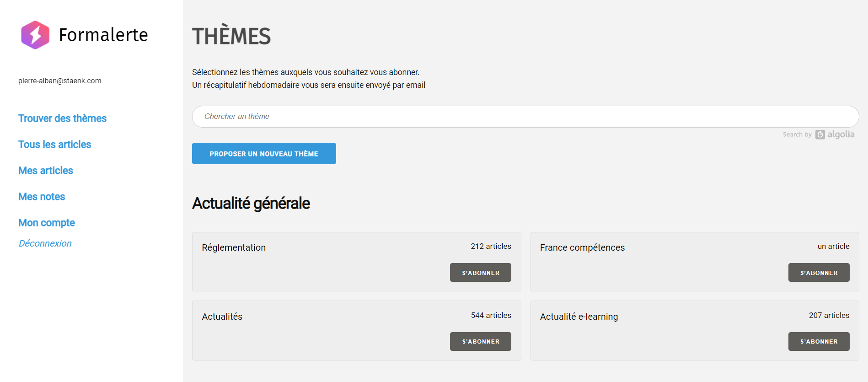Click the 'un article' count label
The width and height of the screenshot is (868, 382).
[x=833, y=246]
